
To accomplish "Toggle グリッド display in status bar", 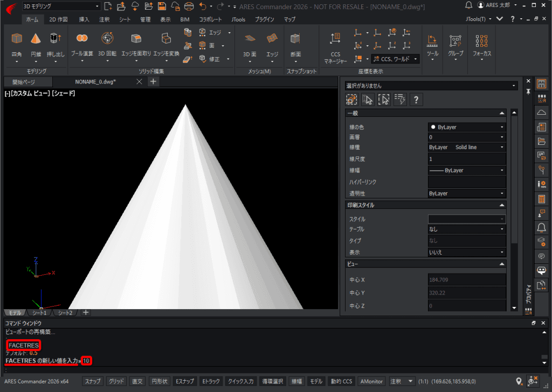I will (x=116, y=381).
